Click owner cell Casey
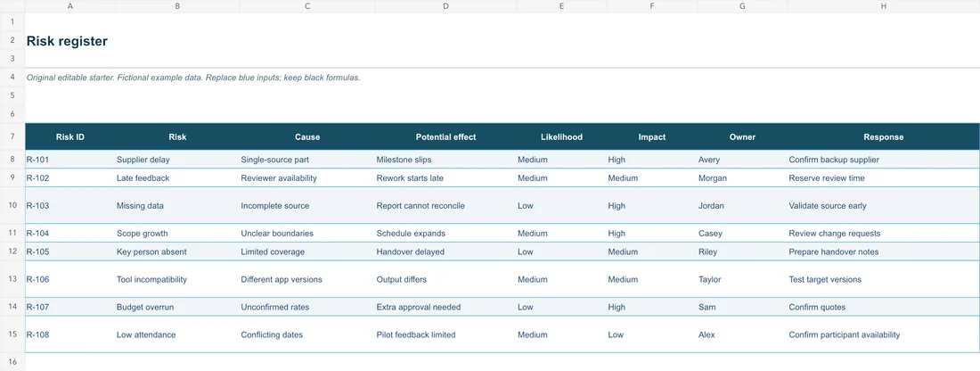Screen dimensions: 980x371 click(742, 234)
